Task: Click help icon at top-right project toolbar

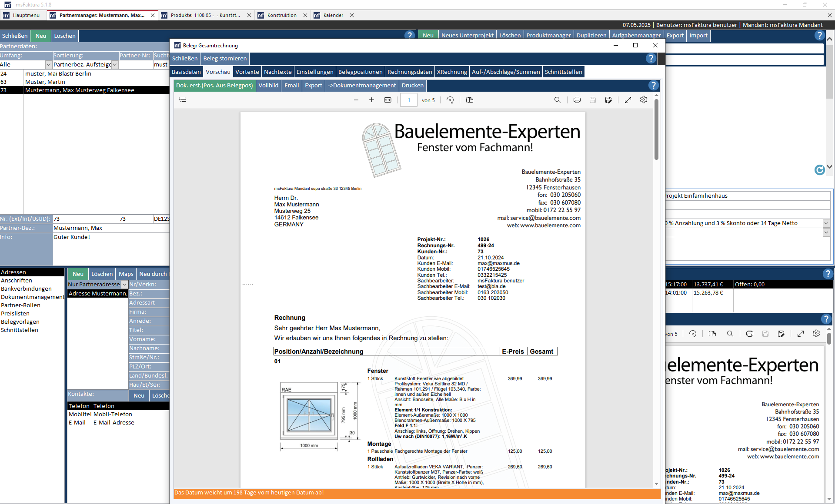Action: [819, 35]
